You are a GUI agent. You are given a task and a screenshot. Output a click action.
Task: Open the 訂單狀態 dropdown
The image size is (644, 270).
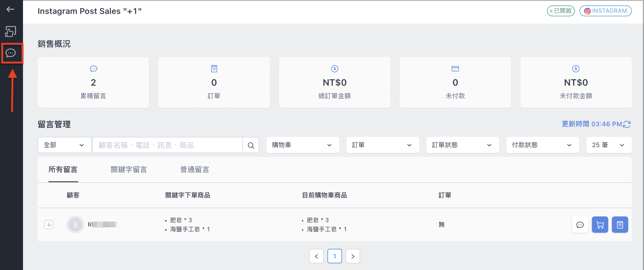click(x=463, y=145)
